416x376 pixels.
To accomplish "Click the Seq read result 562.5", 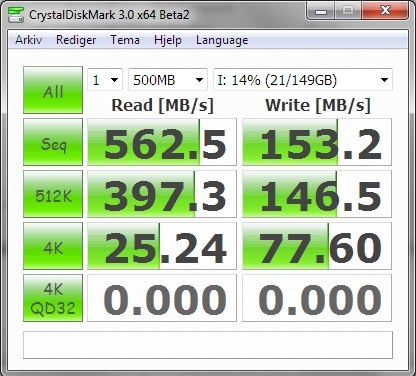I will (162, 142).
